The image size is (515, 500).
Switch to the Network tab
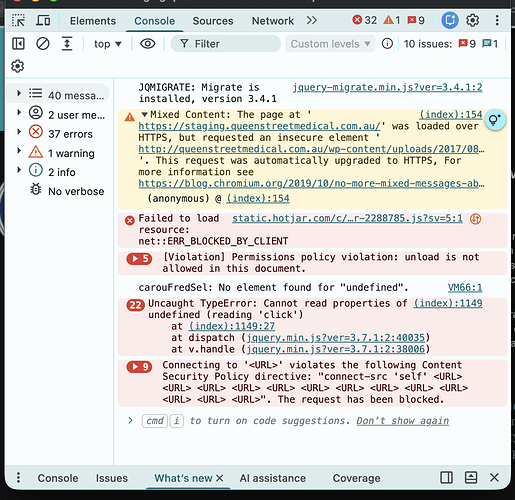click(273, 21)
